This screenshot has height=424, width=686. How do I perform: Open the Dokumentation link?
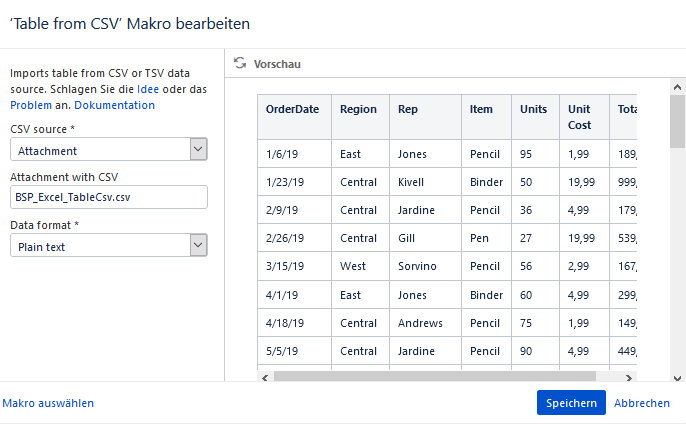coord(115,105)
